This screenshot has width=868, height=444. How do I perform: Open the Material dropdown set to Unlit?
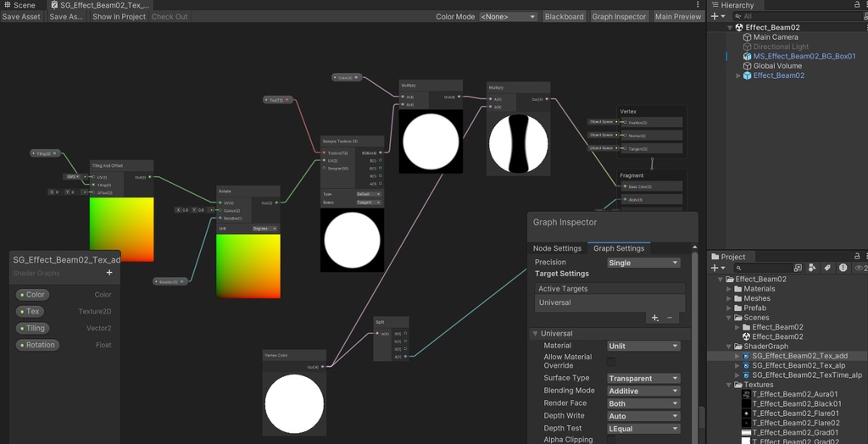(x=643, y=346)
